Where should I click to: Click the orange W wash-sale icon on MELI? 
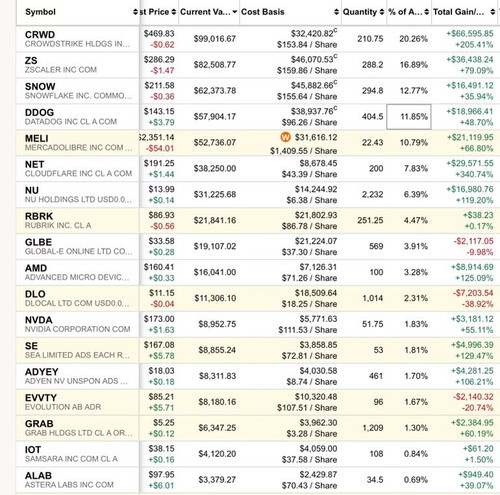[x=285, y=137]
